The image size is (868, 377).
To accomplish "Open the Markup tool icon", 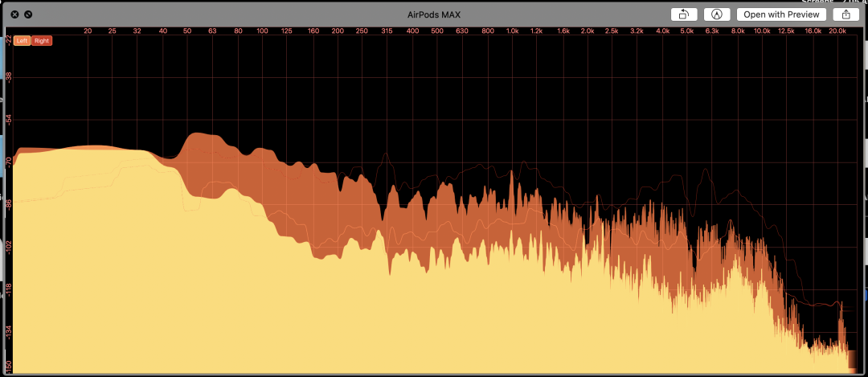I will tap(716, 14).
